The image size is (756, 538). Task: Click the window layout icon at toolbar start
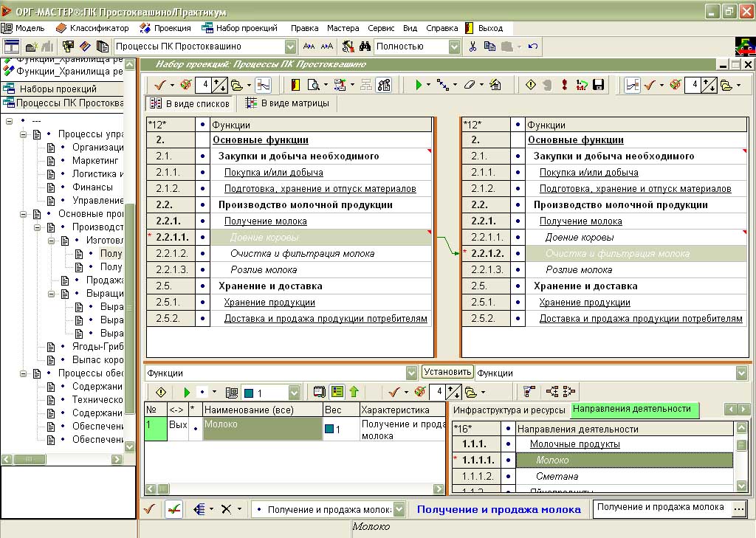[x=11, y=46]
